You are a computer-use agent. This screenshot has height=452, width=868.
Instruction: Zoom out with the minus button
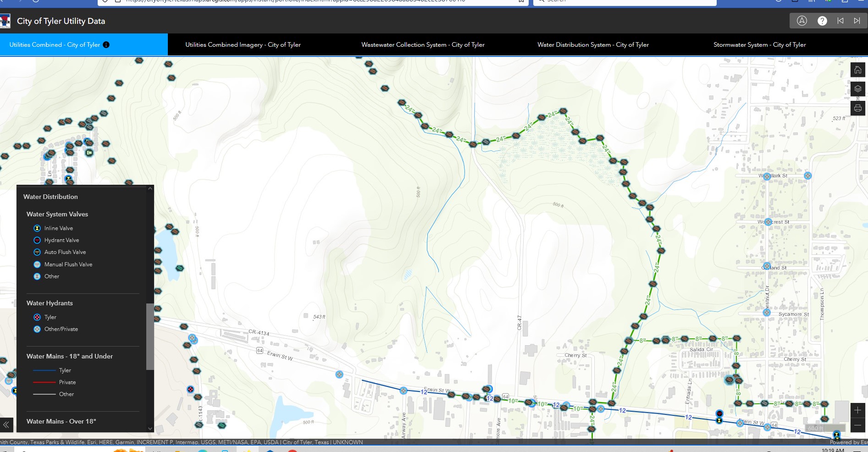(857, 425)
